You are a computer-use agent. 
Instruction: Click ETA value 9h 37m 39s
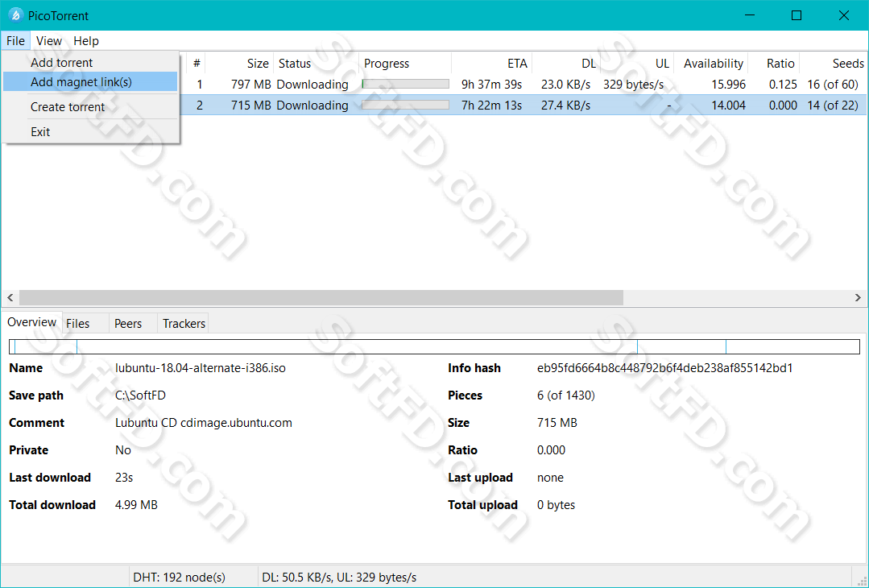point(491,85)
